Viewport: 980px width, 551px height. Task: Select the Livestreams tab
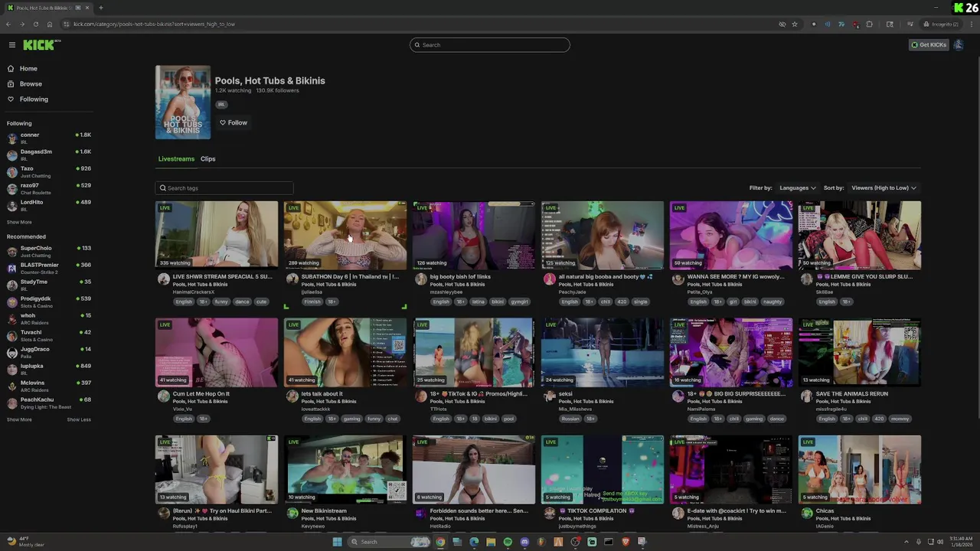[x=176, y=159]
